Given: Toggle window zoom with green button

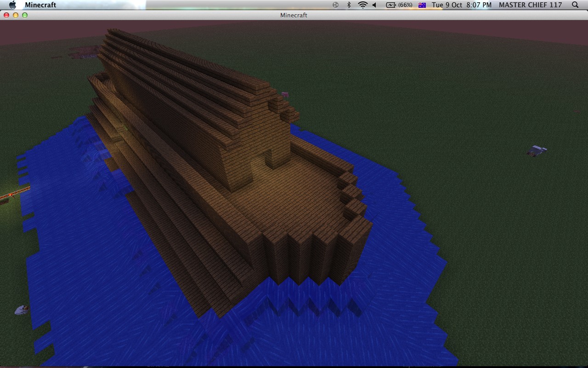Looking at the screenshot, I should 25,15.
